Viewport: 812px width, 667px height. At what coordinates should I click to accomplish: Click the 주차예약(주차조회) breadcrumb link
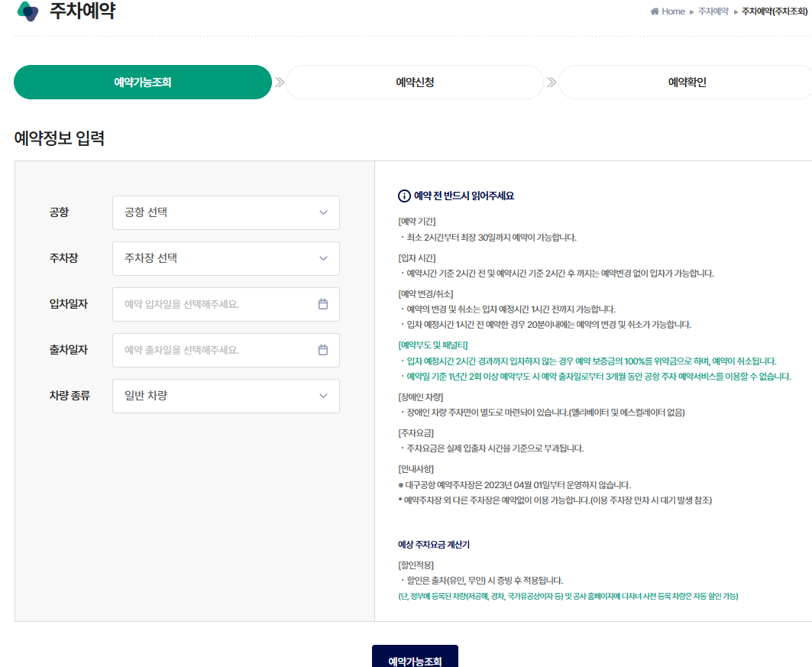coord(772,11)
